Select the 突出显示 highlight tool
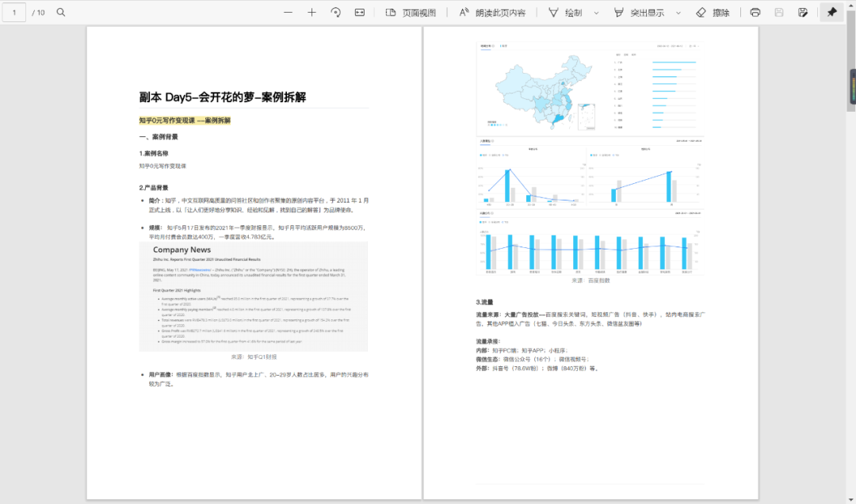The width and height of the screenshot is (856, 504). pyautogui.click(x=640, y=13)
